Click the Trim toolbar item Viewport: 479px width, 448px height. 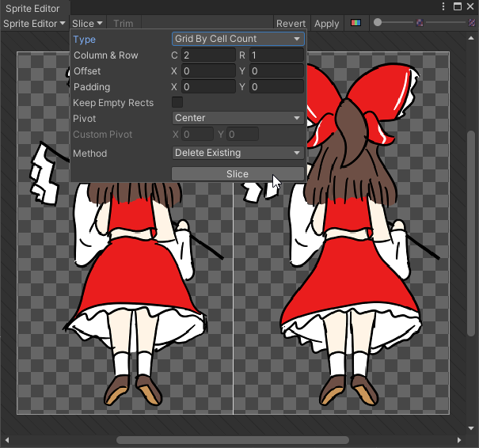click(x=124, y=24)
